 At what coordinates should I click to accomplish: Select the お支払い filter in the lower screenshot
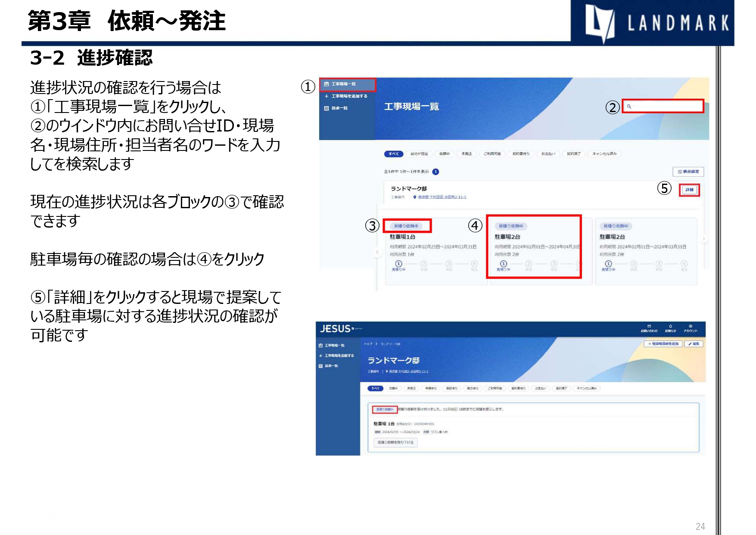541,388
